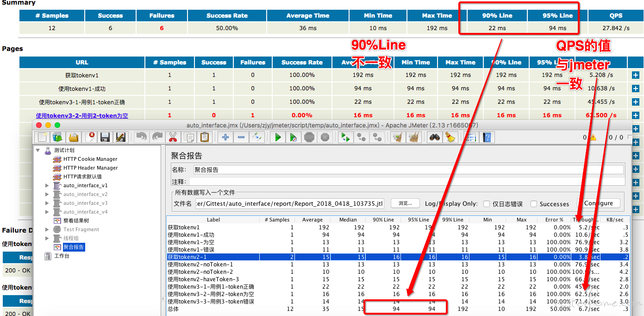This screenshot has width=644, height=316.
Task: Collapse the 测试计划 root node
Action: (x=38, y=150)
